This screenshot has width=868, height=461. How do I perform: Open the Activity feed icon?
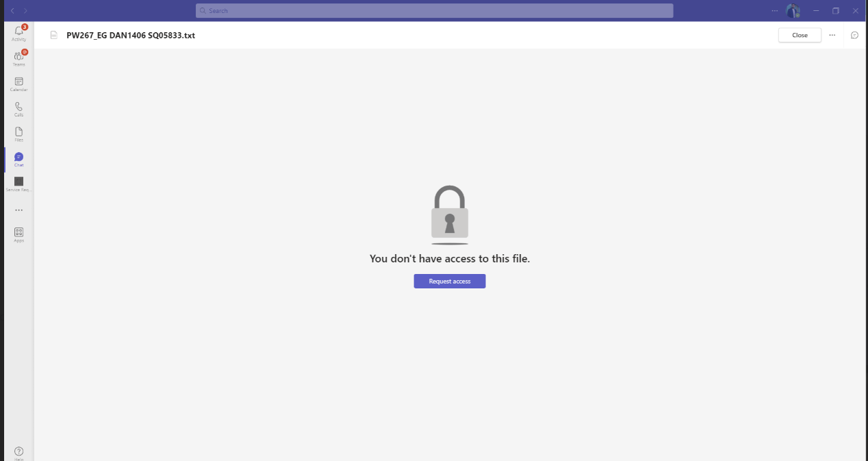click(18, 33)
